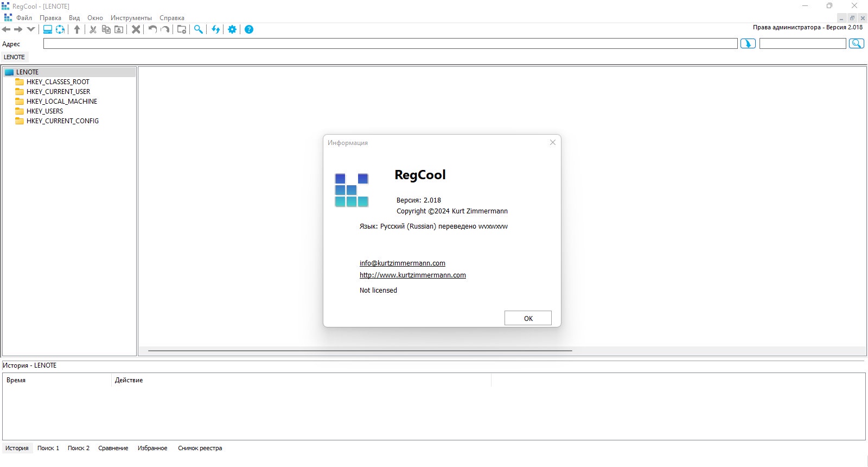Image resolution: width=868 pixels, height=467 pixels.
Task: Click the undo arrow icon
Action: pos(153,29)
